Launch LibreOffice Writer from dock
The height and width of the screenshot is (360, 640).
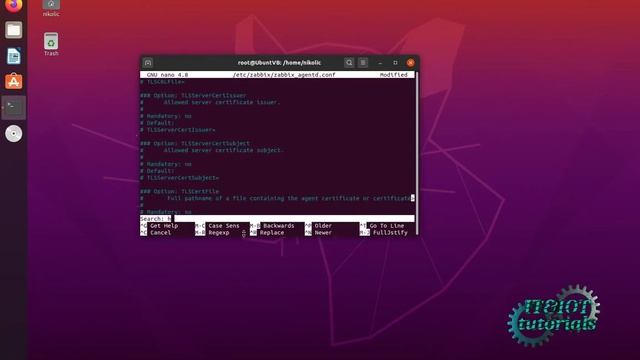click(13, 56)
